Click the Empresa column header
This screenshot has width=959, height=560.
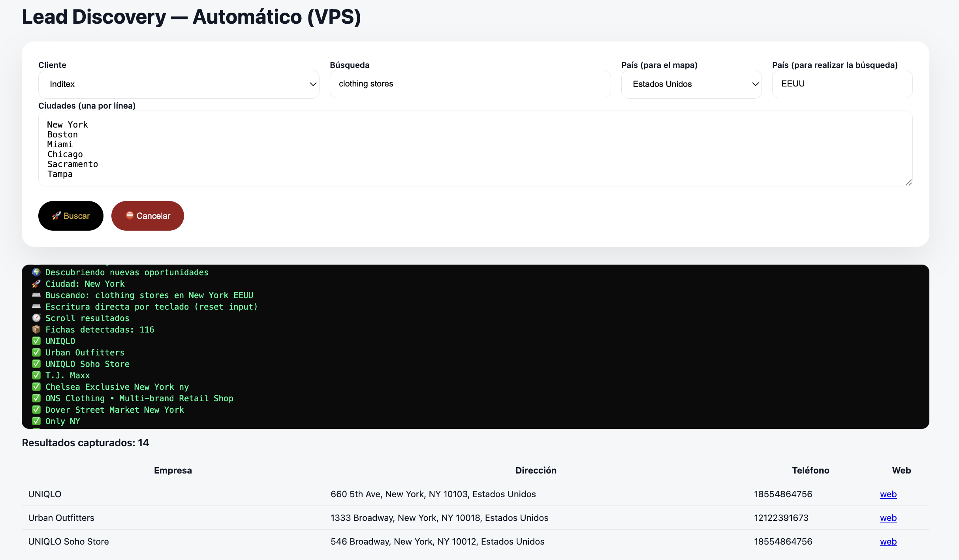point(173,470)
